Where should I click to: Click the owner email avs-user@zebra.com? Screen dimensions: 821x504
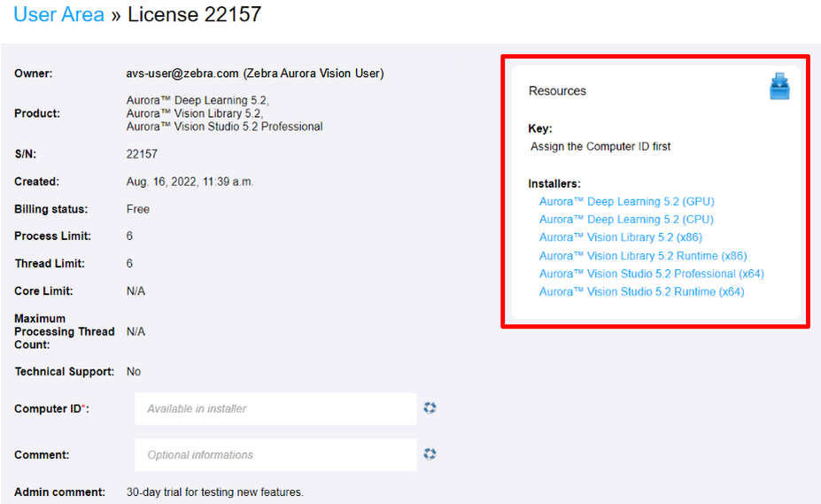182,74
